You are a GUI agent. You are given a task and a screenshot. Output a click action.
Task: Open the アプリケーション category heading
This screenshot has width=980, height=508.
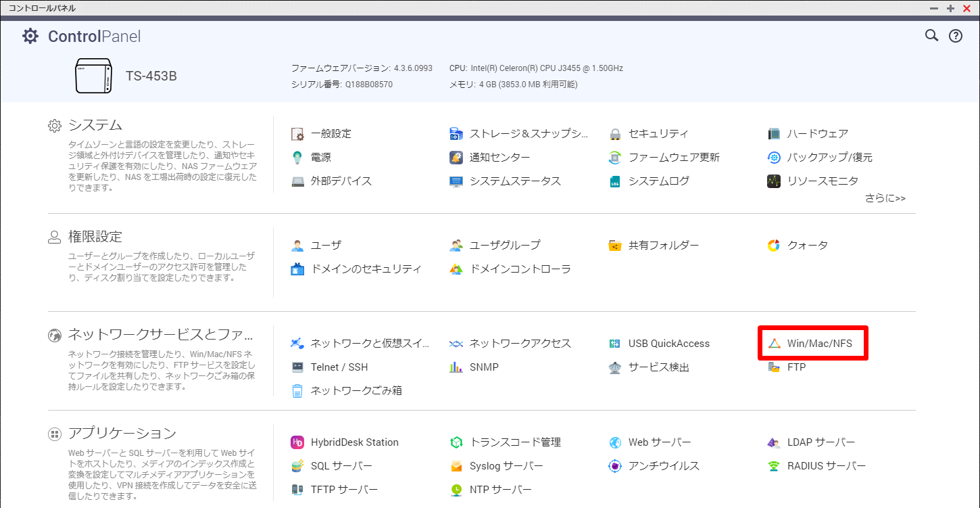(x=122, y=434)
